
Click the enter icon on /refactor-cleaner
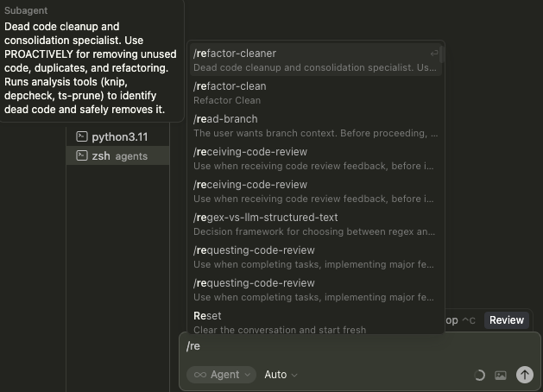click(434, 54)
